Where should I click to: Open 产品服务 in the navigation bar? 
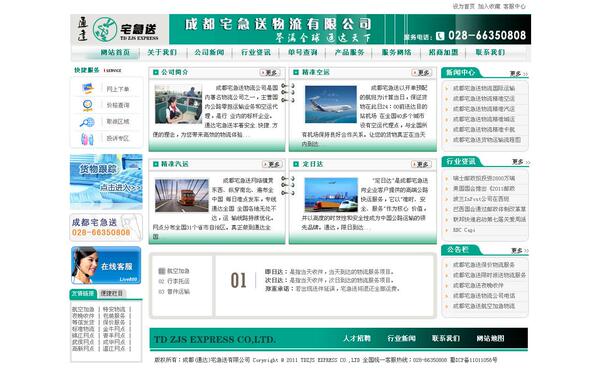coord(349,52)
